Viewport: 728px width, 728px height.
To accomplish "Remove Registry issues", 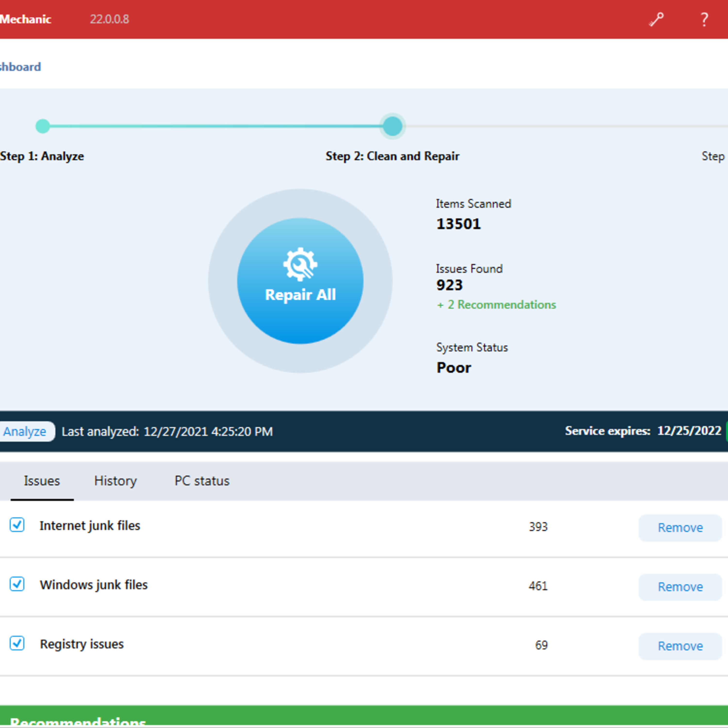I will pyautogui.click(x=680, y=646).
